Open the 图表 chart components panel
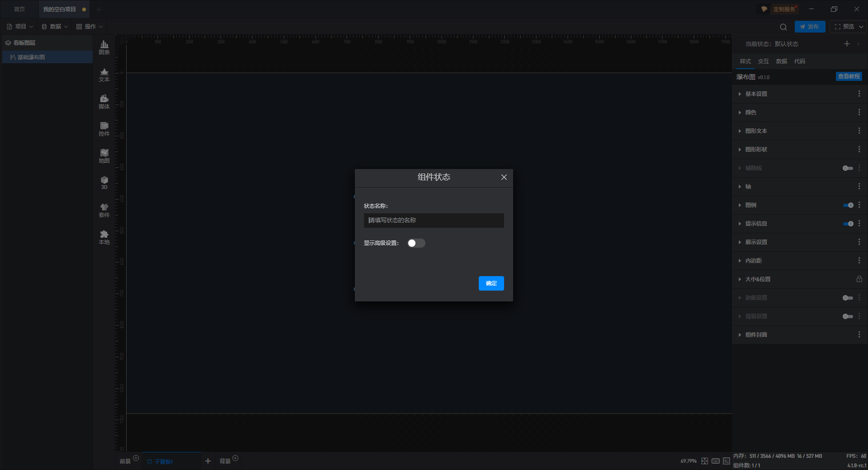868x470 pixels. 104,47
